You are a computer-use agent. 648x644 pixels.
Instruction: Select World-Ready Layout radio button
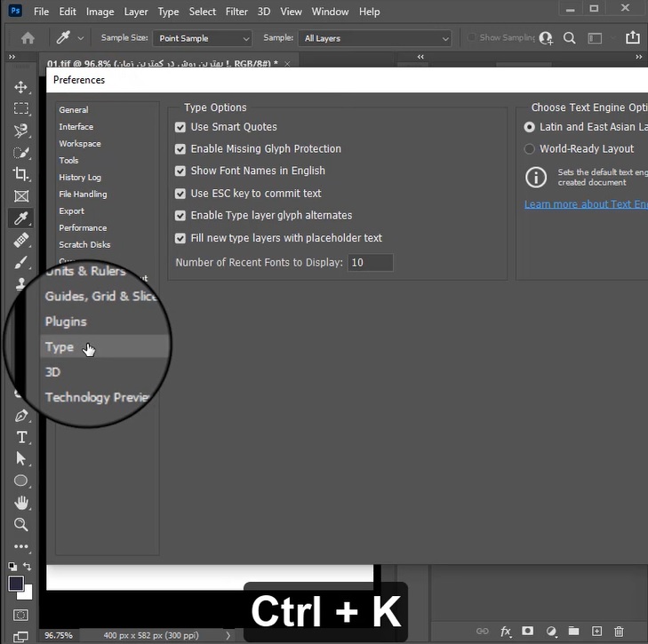click(530, 149)
